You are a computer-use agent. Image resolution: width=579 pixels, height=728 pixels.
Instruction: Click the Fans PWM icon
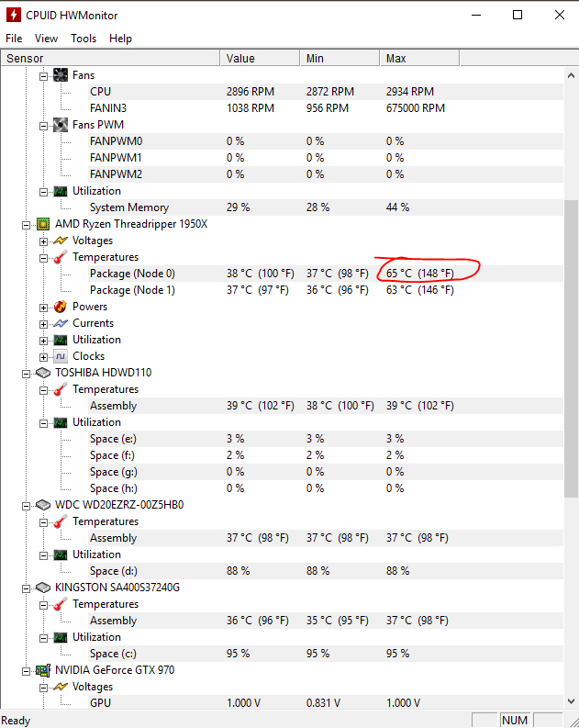click(61, 125)
